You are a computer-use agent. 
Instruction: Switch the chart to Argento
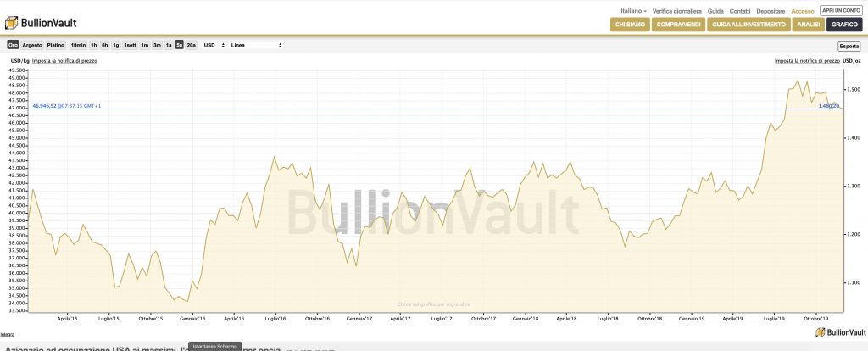32,45
